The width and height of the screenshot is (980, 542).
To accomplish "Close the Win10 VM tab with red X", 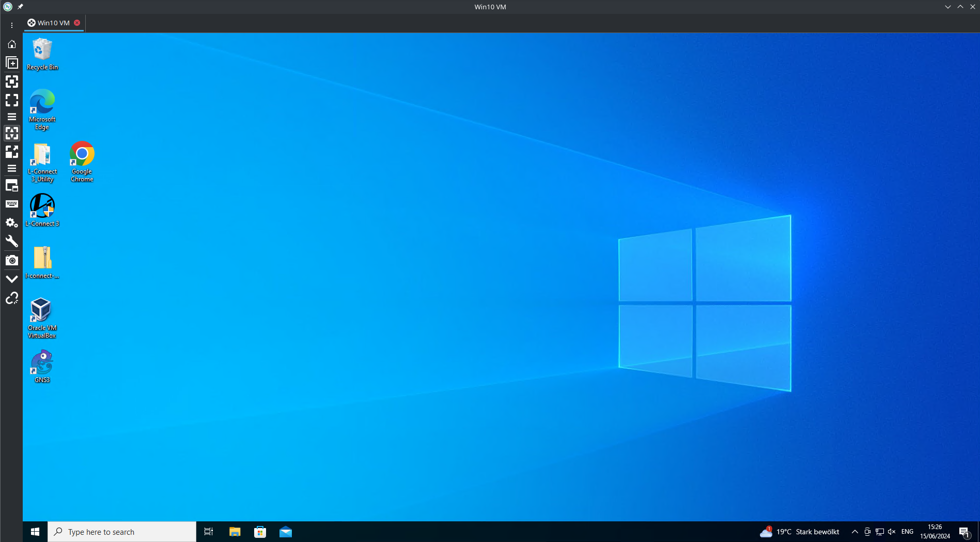I will point(77,23).
